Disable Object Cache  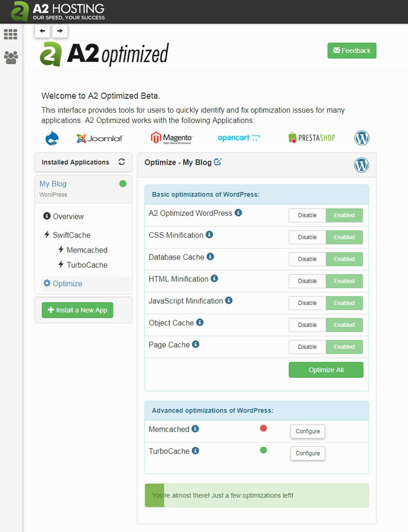pos(307,325)
